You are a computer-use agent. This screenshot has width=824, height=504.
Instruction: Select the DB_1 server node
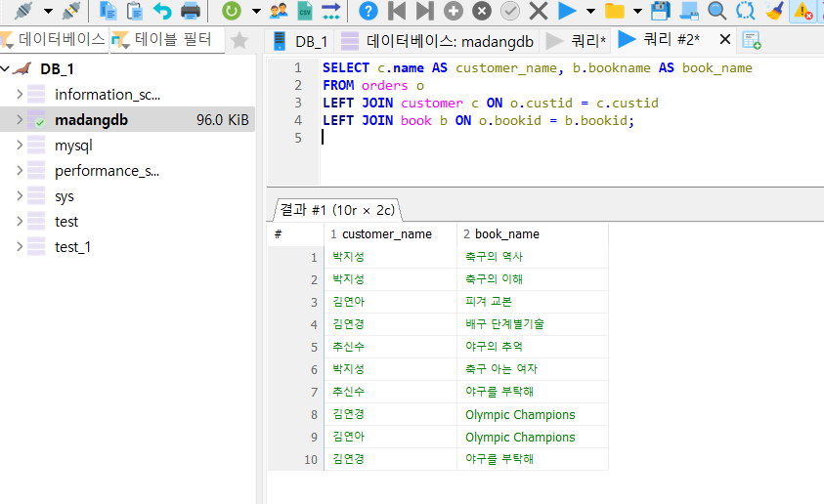[x=57, y=68]
